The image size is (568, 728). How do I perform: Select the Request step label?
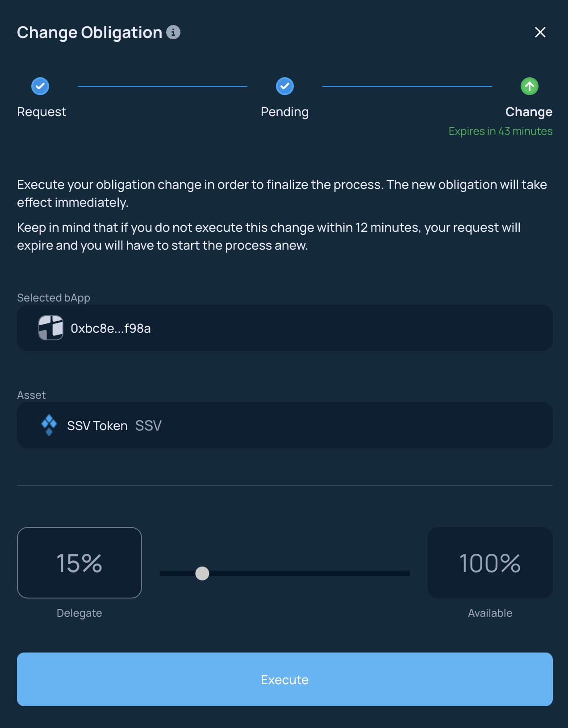point(42,112)
